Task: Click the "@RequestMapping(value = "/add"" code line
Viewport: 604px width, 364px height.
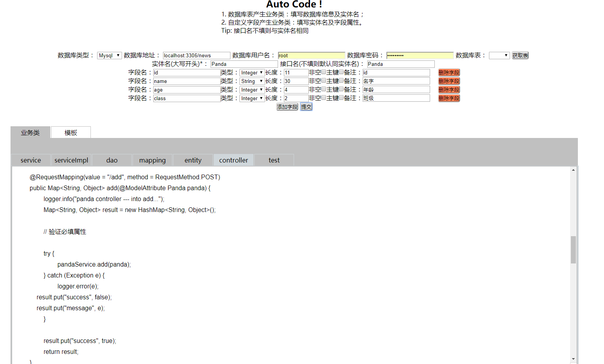Action: click(125, 177)
